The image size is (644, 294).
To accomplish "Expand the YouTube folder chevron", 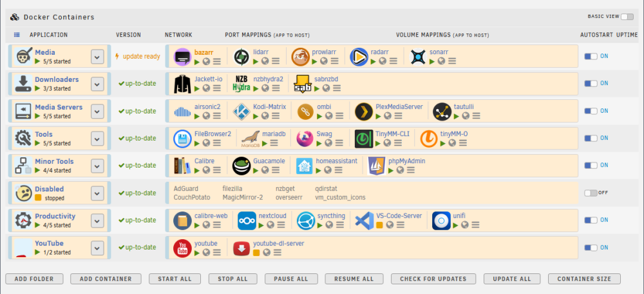I will (97, 248).
